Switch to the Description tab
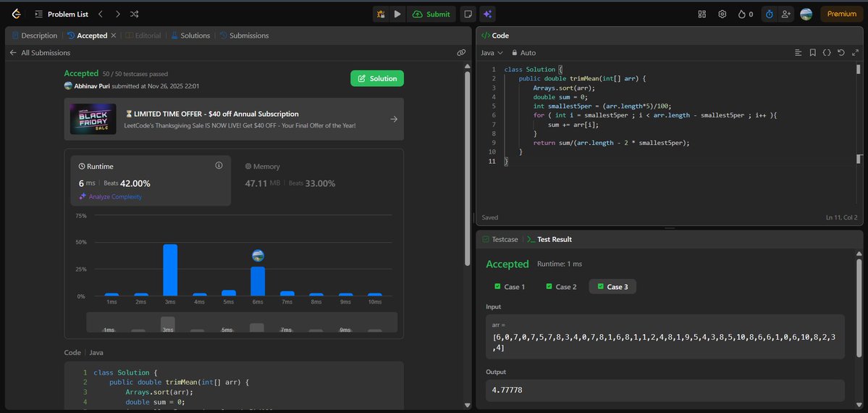This screenshot has width=868, height=413. point(34,36)
